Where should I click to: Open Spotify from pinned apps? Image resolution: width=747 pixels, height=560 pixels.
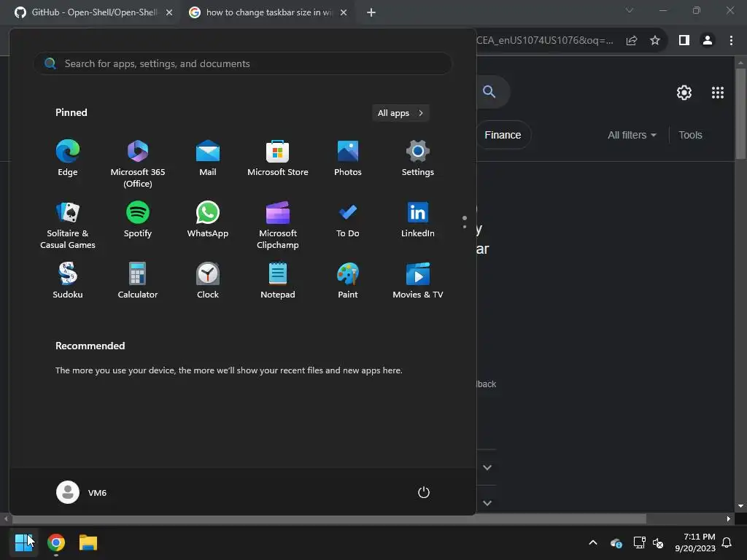[138, 219]
